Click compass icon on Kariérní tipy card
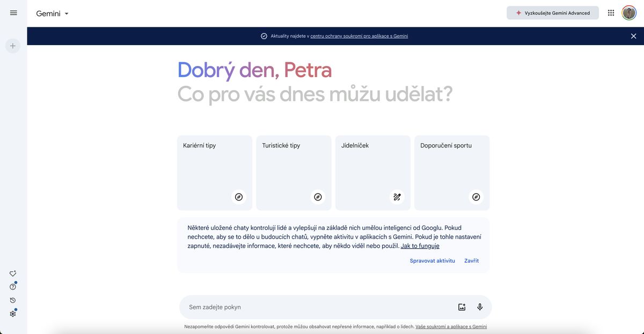The image size is (644, 334). click(239, 197)
